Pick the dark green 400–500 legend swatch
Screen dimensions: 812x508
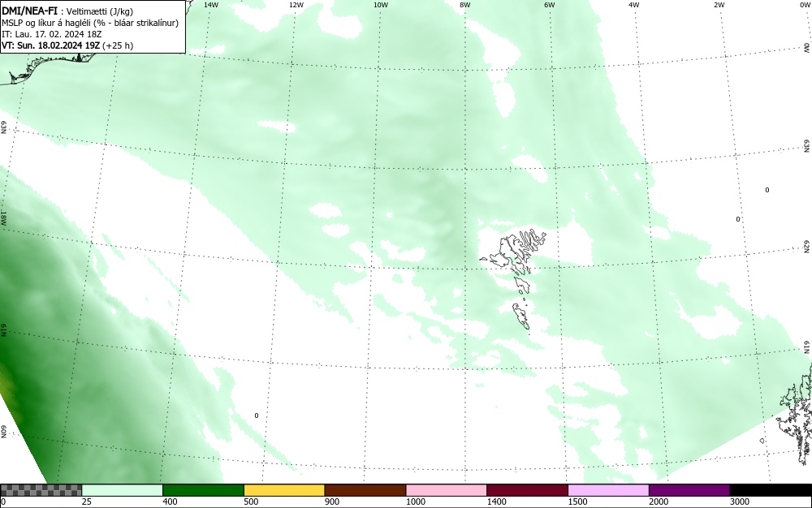coord(203,490)
